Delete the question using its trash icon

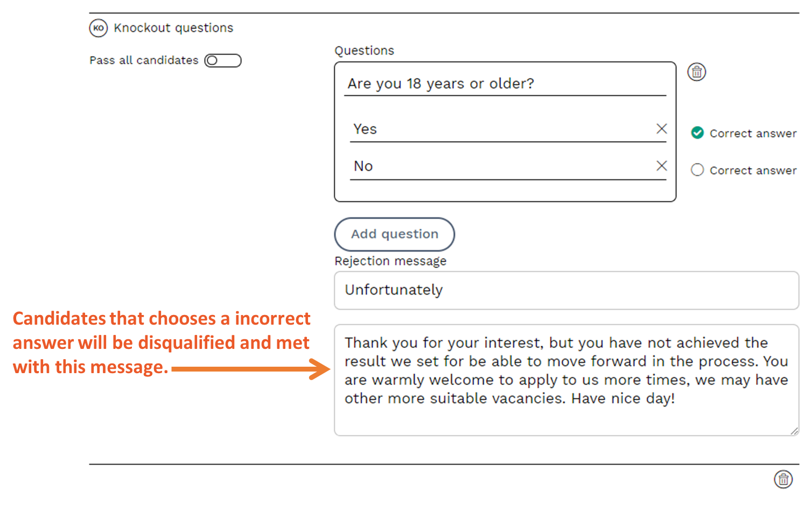(x=697, y=72)
